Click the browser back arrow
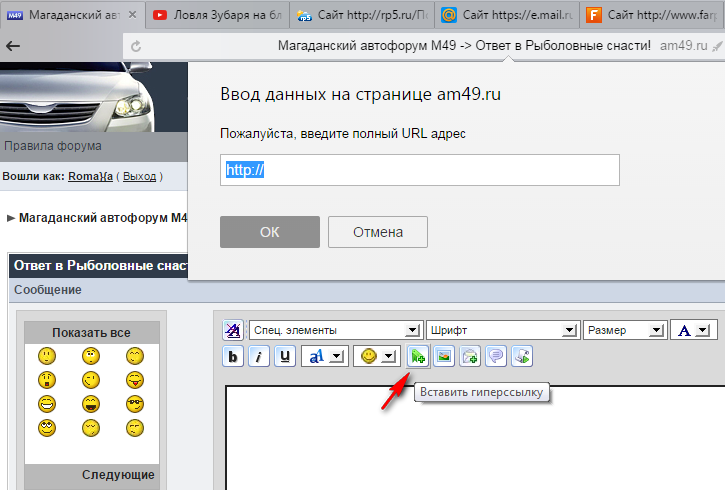 click(13, 46)
